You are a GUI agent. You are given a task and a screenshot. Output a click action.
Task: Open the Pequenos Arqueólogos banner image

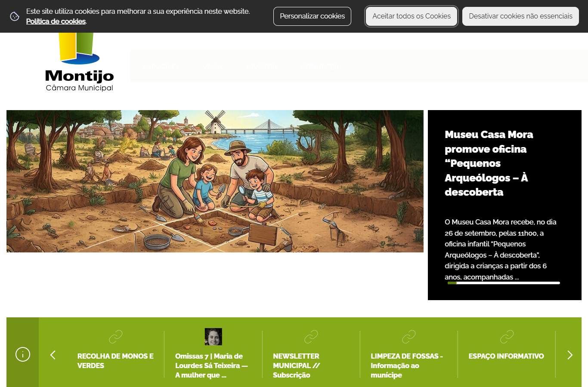click(215, 181)
